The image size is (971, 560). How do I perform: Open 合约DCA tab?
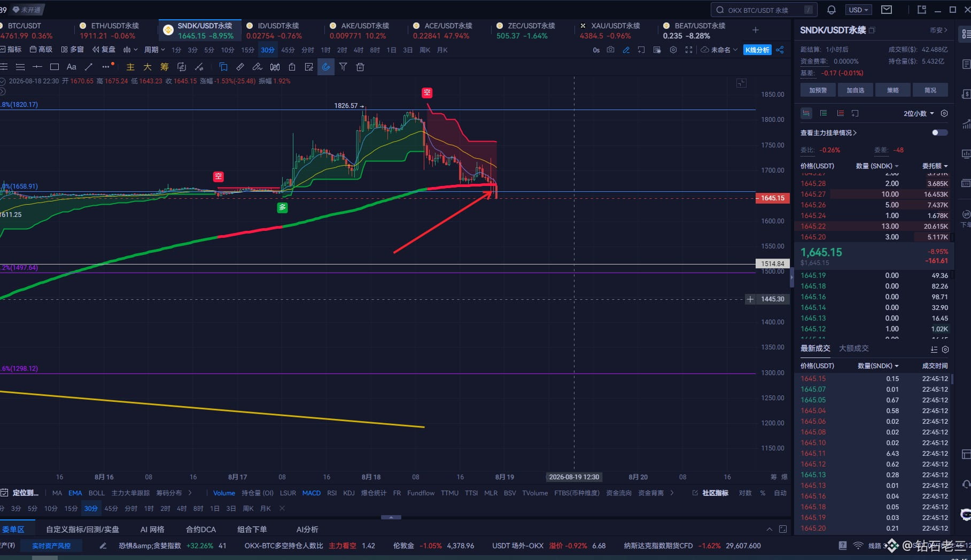201,529
